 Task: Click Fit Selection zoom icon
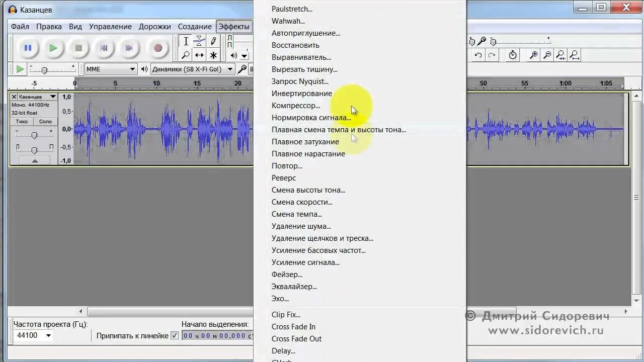pos(560,55)
